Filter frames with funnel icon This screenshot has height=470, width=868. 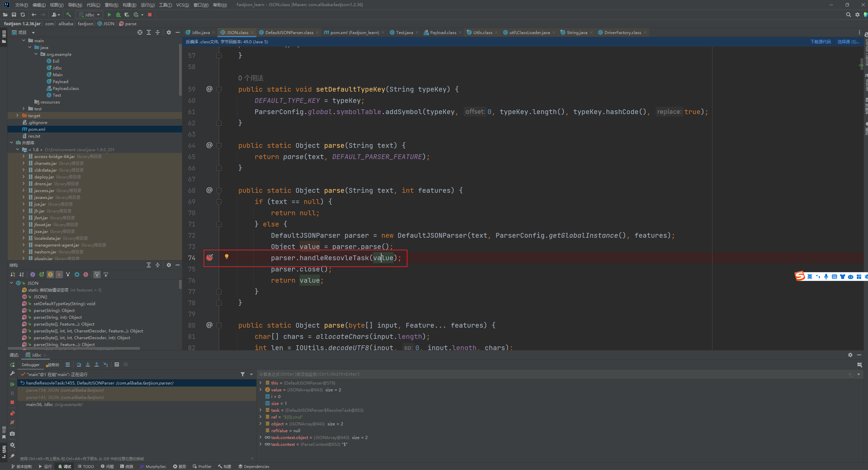(x=243, y=374)
